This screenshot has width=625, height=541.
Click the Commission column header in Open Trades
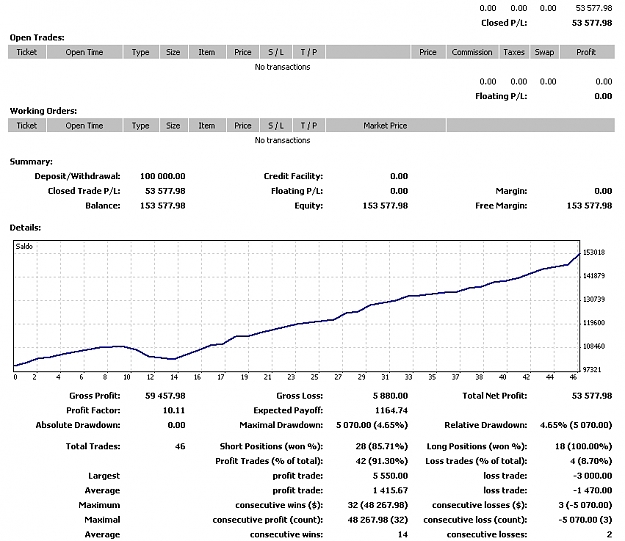pos(472,52)
